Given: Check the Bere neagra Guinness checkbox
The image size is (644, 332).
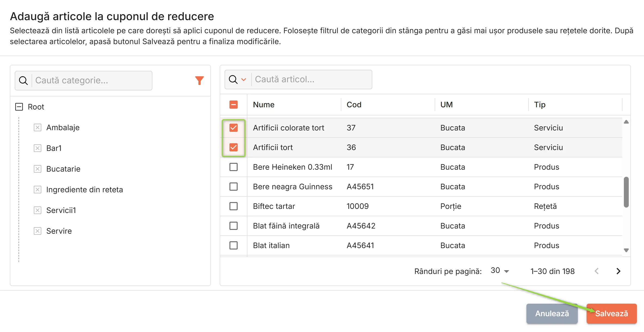Looking at the screenshot, I should point(234,187).
